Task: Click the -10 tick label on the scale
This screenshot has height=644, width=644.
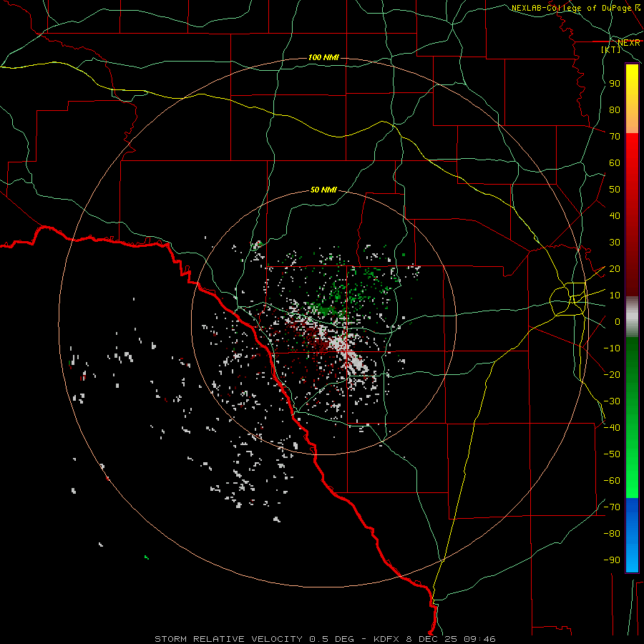Action: (x=612, y=348)
